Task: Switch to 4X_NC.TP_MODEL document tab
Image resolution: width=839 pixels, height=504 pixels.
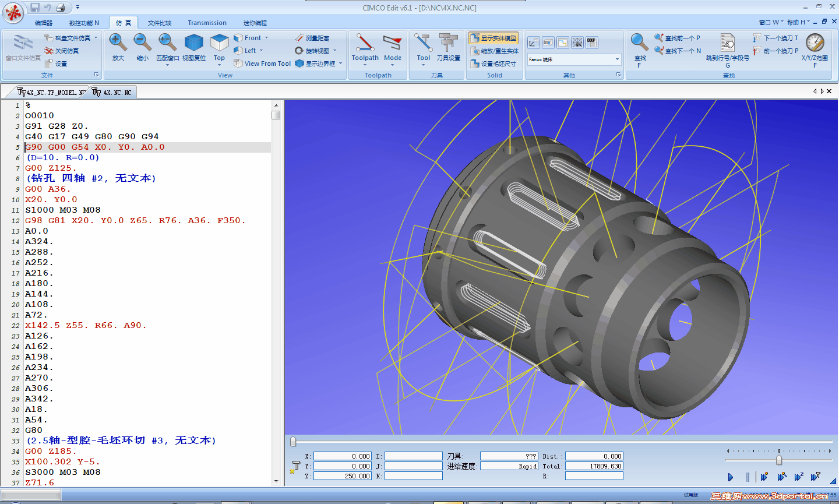Action: pyautogui.click(x=51, y=92)
